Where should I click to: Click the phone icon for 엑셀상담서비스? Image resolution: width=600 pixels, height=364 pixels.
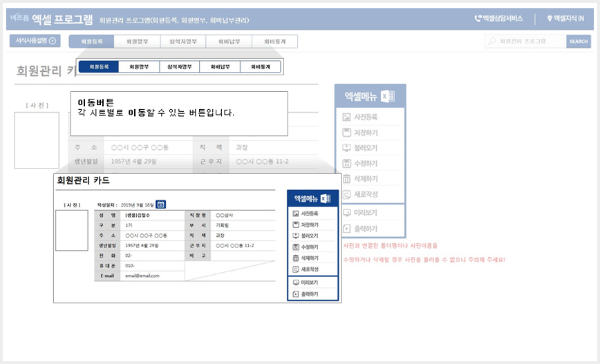(478, 19)
